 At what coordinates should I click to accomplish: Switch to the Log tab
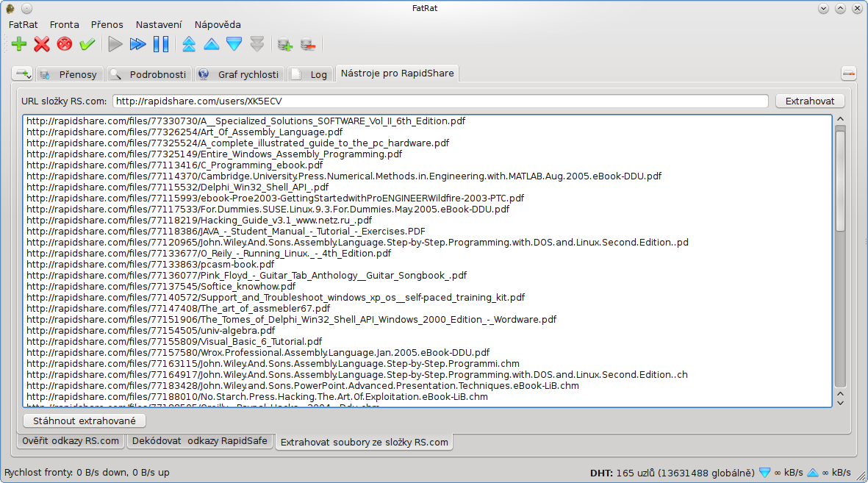click(311, 74)
